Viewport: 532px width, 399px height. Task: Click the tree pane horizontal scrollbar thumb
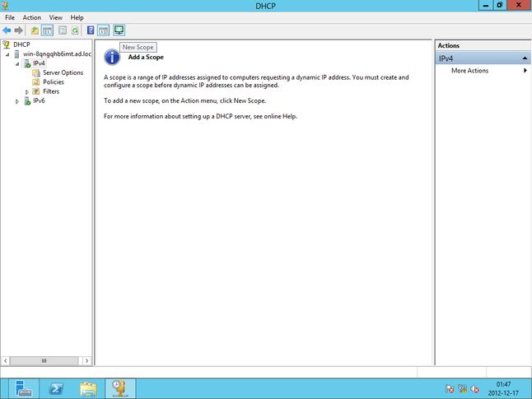tap(44, 360)
